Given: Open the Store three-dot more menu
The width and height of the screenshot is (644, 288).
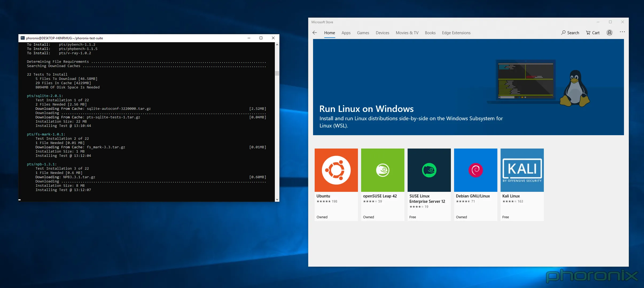Looking at the screenshot, I should [x=622, y=32].
